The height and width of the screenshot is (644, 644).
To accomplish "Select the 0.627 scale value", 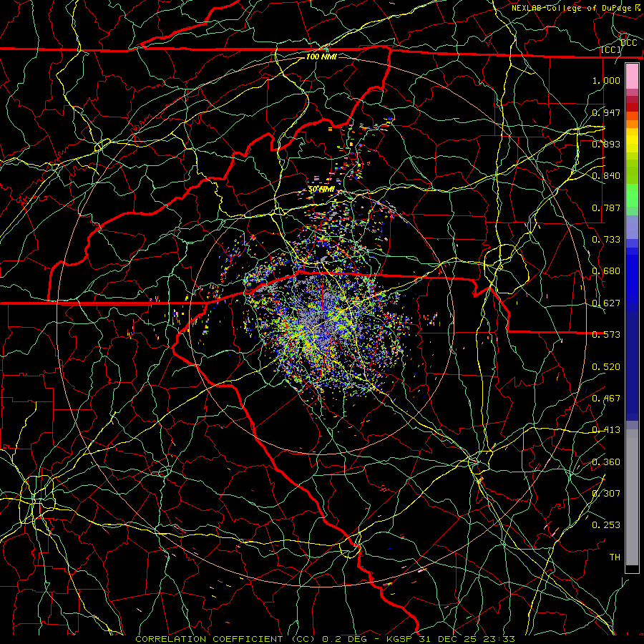I will click(606, 303).
